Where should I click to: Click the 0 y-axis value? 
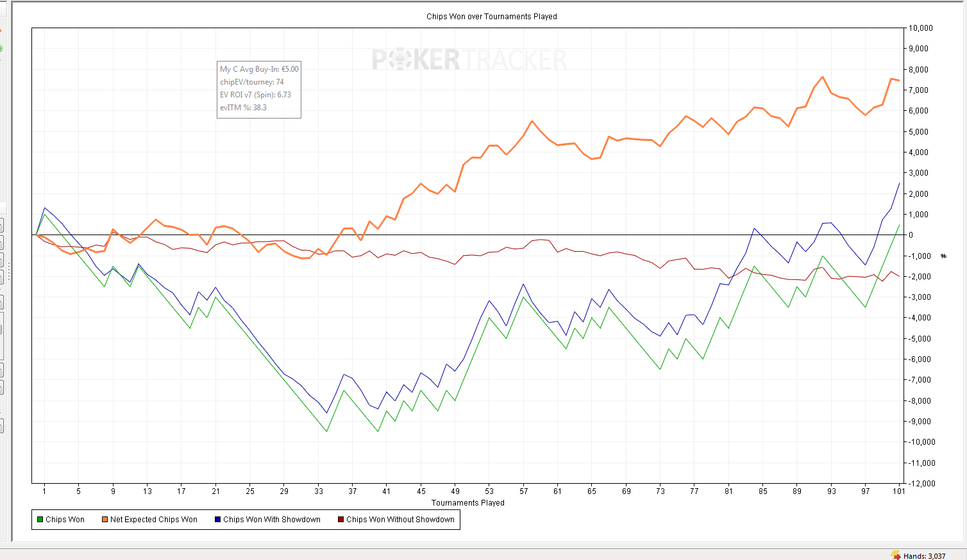[911, 235]
